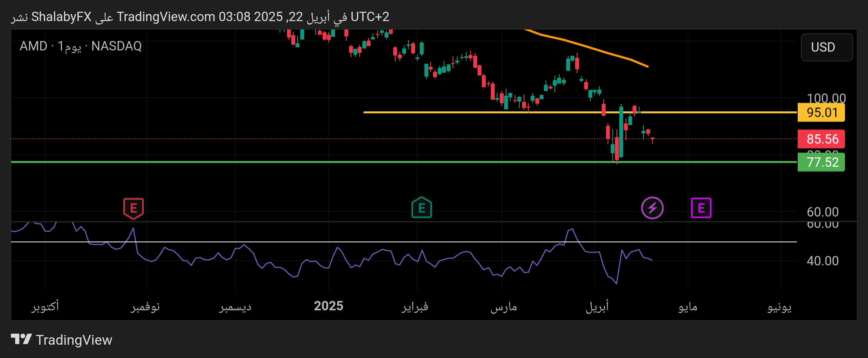Screen dimensions: 868x358
Task: Click the 60.00 price axis label
Action: (823, 212)
